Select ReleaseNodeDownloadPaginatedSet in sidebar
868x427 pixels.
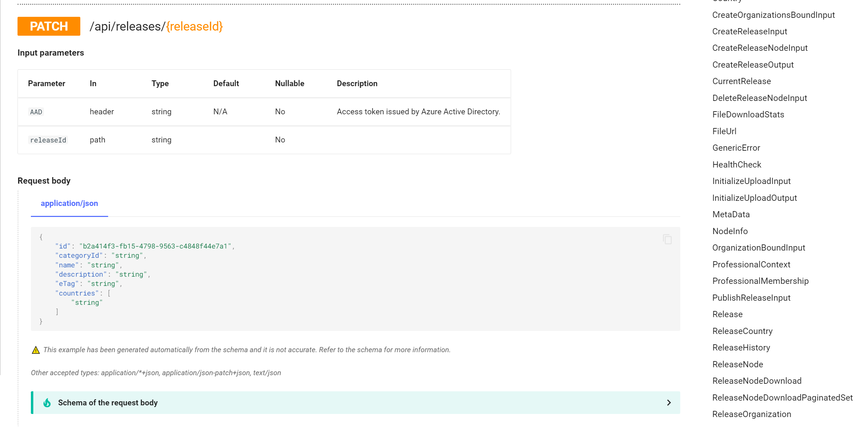[782, 397]
